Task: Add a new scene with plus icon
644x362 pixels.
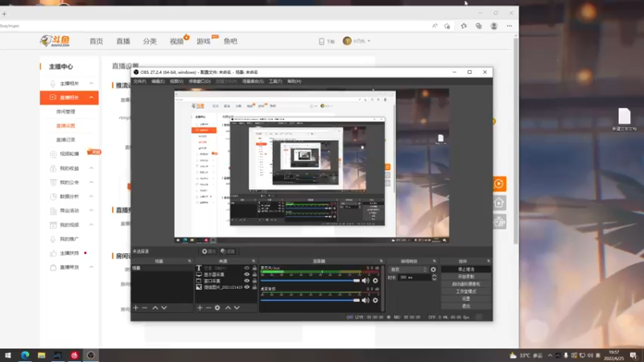Action: point(136,308)
